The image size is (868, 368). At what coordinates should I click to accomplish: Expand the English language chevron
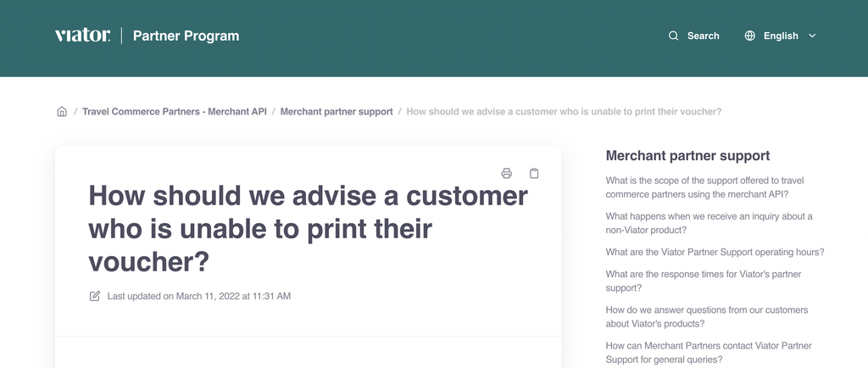click(x=812, y=36)
